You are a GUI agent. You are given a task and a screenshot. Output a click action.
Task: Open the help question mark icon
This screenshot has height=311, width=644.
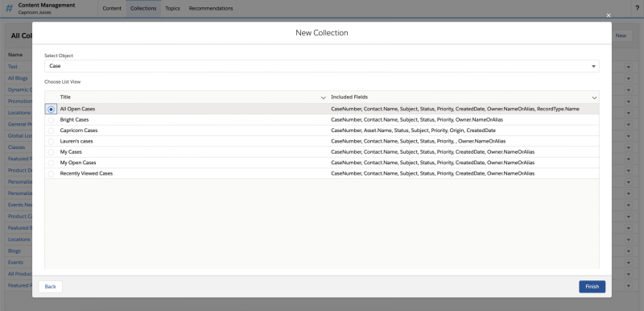tap(637, 8)
